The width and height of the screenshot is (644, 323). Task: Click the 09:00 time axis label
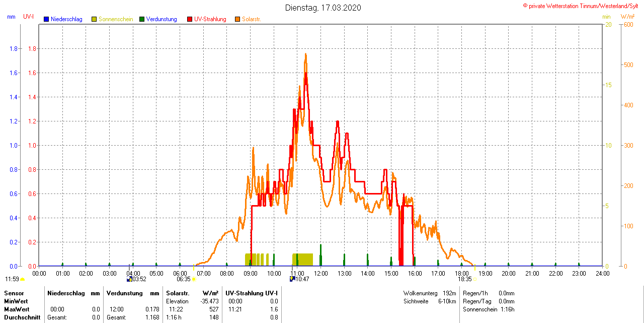tap(250, 273)
